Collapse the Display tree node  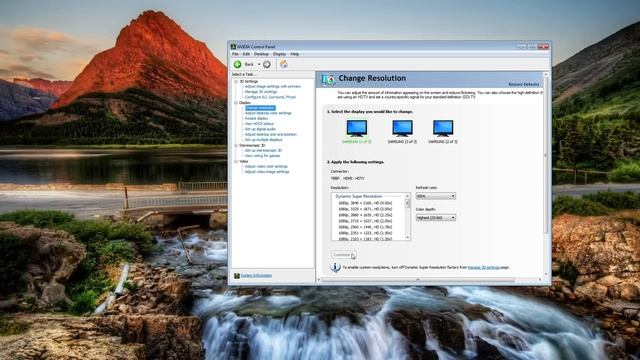(x=236, y=102)
